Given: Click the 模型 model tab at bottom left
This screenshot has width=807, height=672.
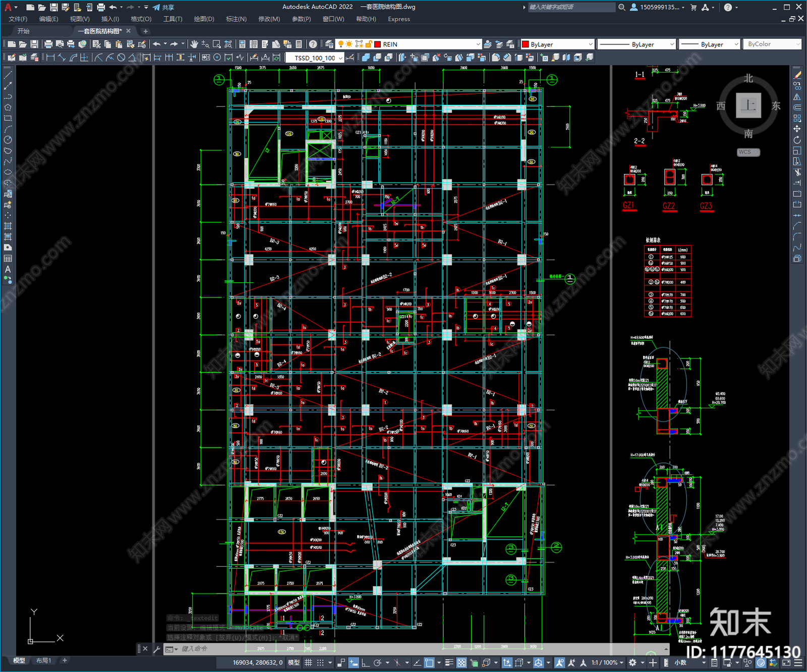Looking at the screenshot, I should click(19, 660).
